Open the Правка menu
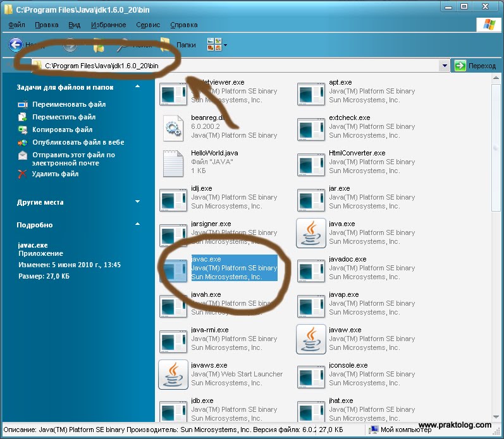The image size is (504, 439). pyautogui.click(x=47, y=25)
